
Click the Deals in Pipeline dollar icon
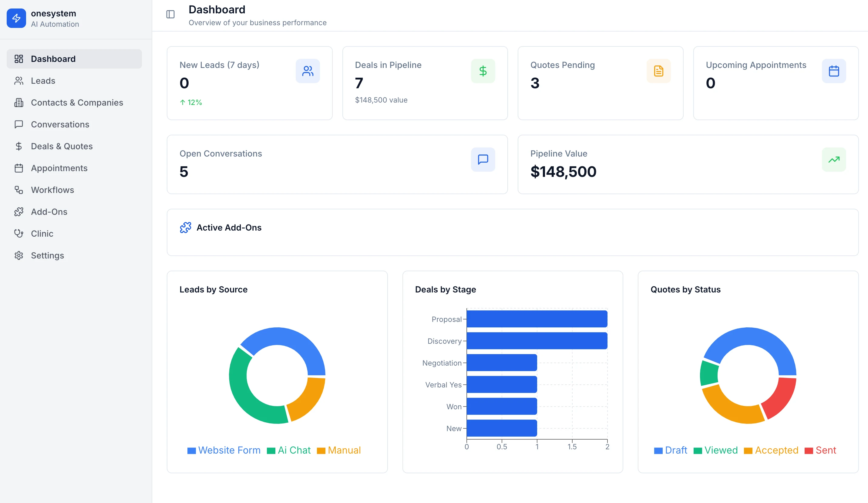(x=483, y=71)
